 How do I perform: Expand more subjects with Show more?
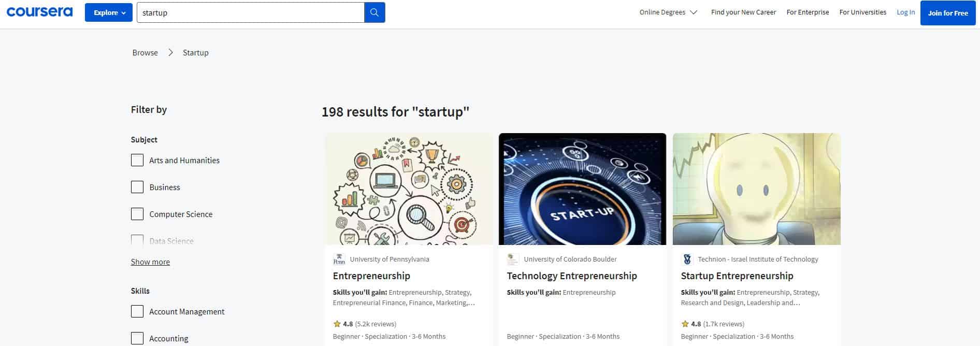click(150, 262)
